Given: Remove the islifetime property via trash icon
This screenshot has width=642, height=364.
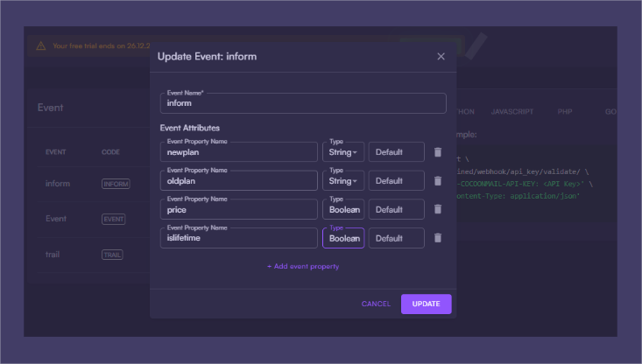Looking at the screenshot, I should (x=438, y=238).
